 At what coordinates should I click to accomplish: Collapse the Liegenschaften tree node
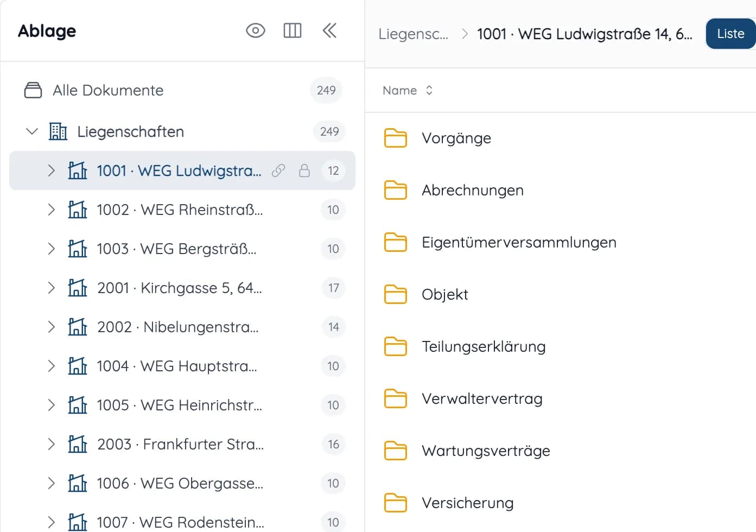[32, 131]
